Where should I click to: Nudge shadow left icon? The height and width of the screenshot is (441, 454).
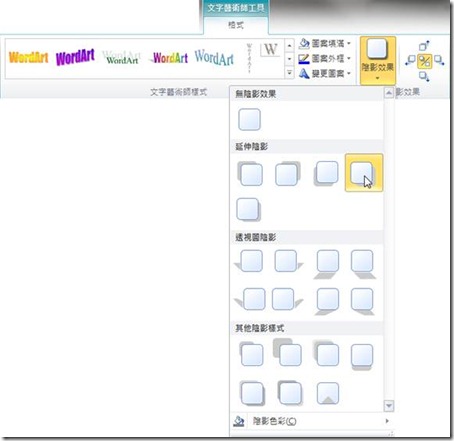411,60
